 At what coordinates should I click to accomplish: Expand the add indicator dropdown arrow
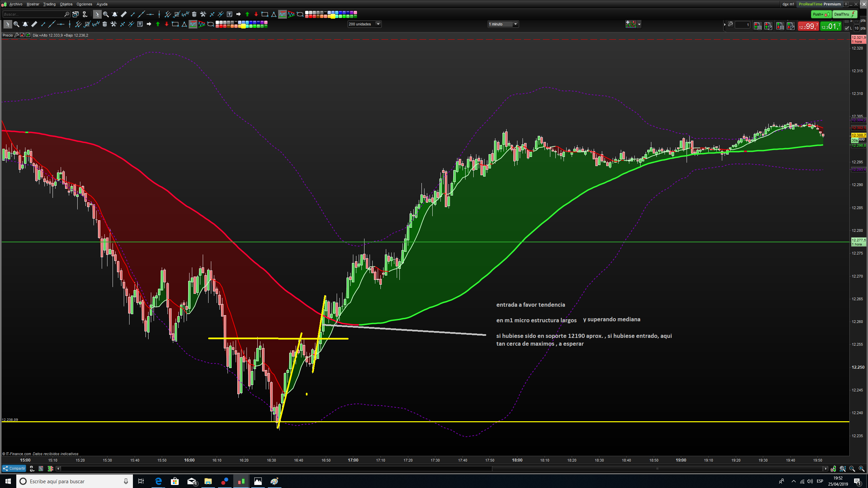point(639,24)
